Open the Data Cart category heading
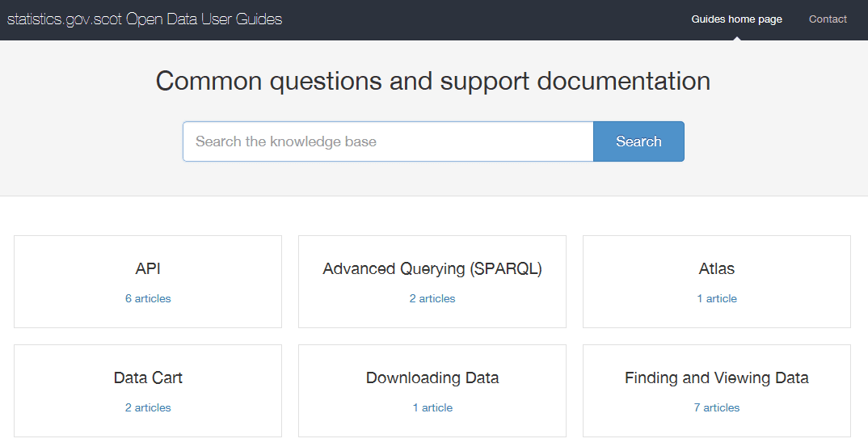 pos(148,378)
